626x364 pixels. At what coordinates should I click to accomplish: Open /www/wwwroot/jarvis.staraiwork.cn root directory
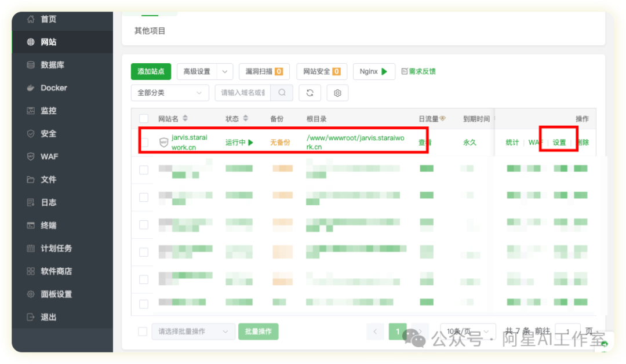[355, 142]
